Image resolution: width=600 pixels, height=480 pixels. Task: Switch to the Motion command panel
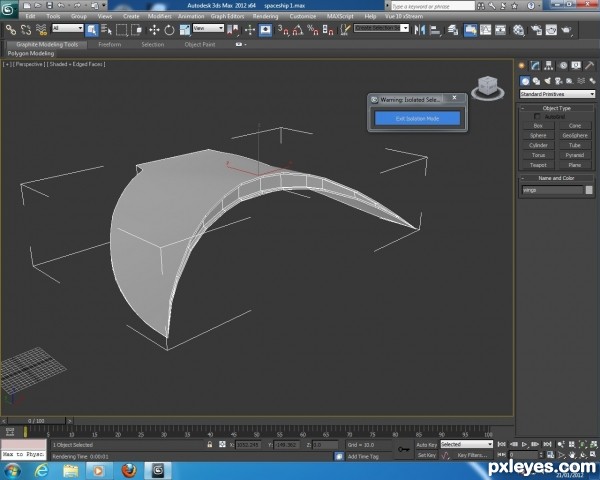[563, 65]
